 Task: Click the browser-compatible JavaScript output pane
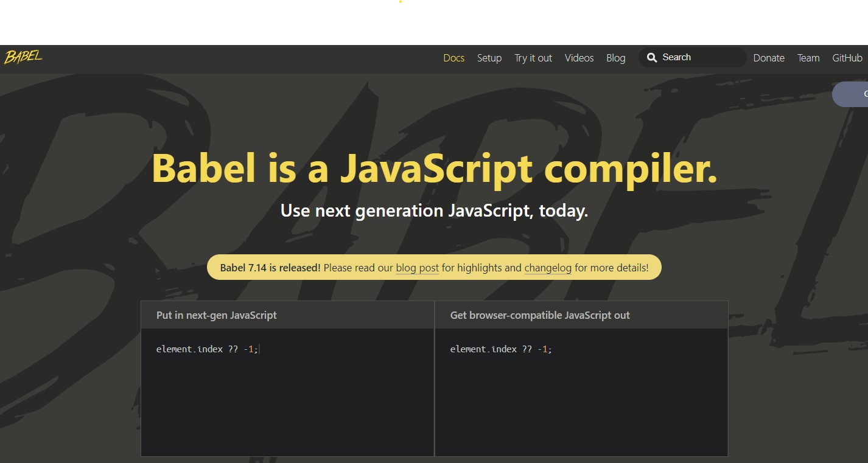coord(581,392)
